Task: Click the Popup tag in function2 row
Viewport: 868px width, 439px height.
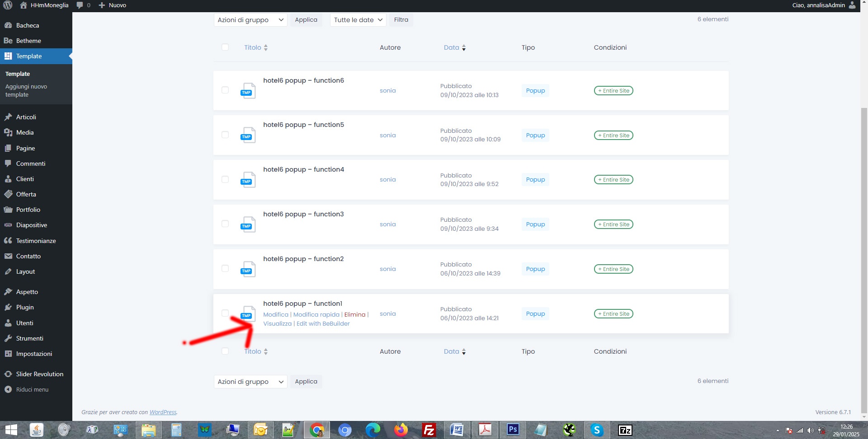Action: tap(535, 269)
